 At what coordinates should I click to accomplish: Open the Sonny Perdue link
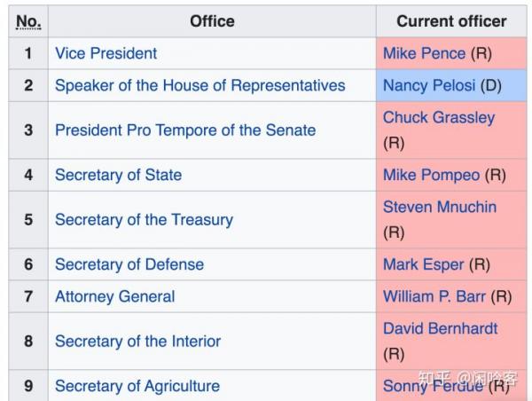433,386
